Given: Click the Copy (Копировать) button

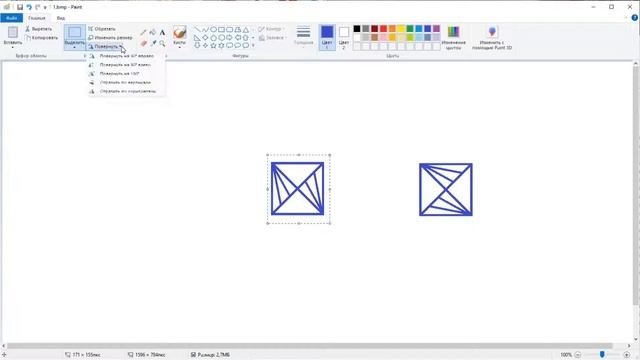Looking at the screenshot, I should point(41,38).
